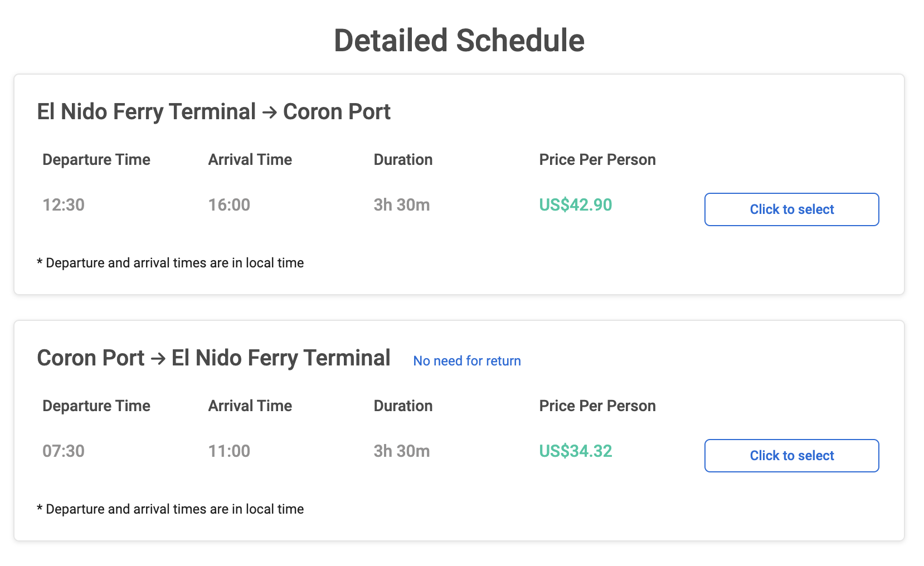
Task: Click the Detailed Schedule page title
Action: 459,41
